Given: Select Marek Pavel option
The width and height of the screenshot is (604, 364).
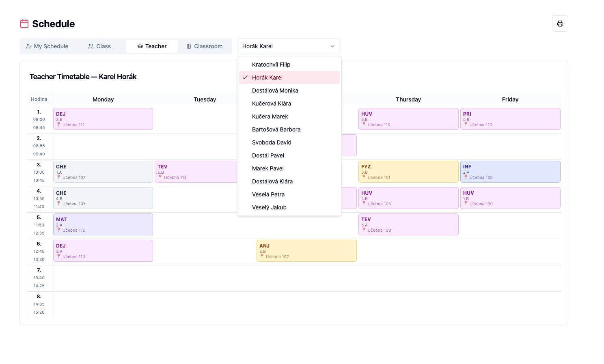Looking at the screenshot, I should tap(289, 168).
